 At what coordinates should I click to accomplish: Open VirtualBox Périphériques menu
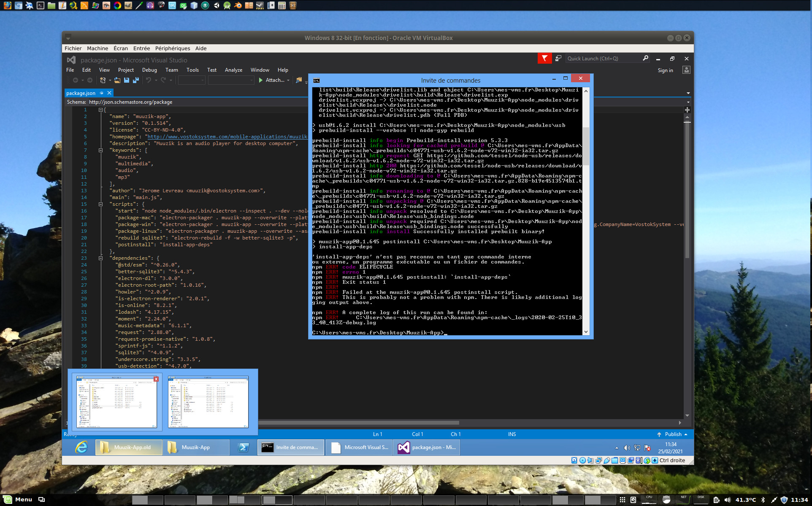pyautogui.click(x=173, y=48)
